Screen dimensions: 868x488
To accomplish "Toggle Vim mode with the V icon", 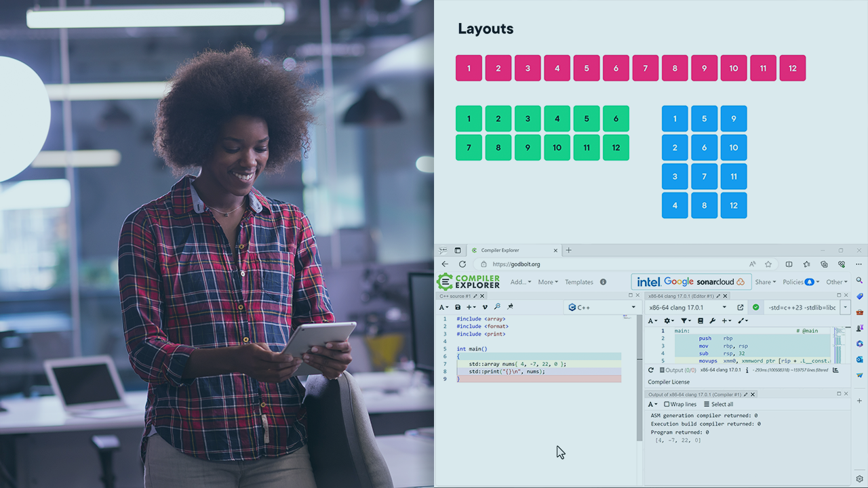I will pos(486,306).
